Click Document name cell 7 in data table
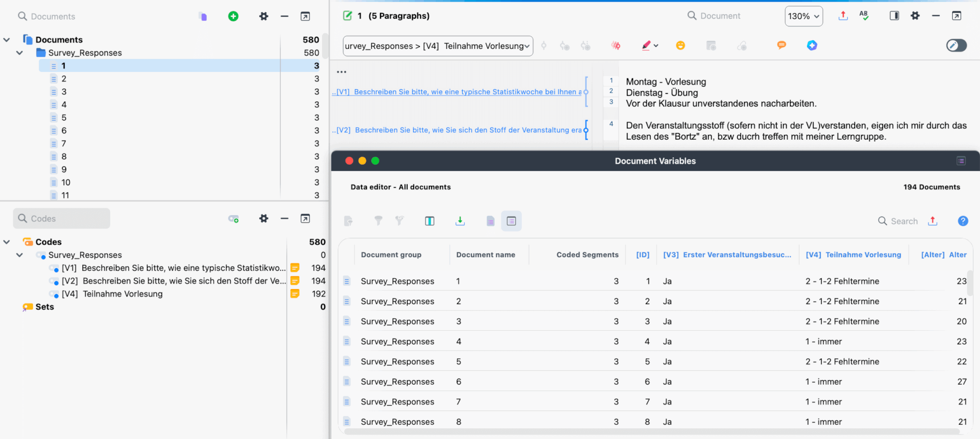The image size is (980, 439). (459, 402)
